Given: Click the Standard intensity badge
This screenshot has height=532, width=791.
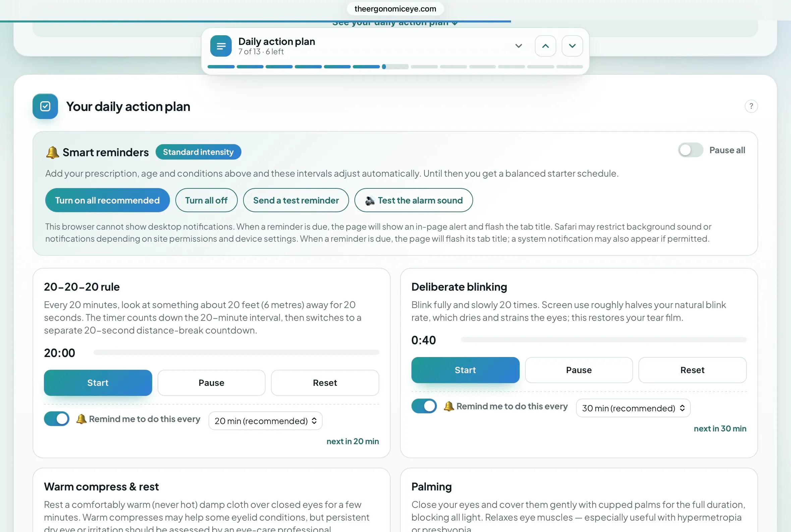Looking at the screenshot, I should point(198,152).
